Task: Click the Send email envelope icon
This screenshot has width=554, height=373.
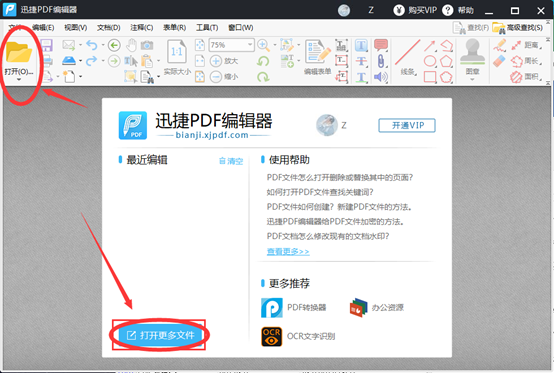Action: 69,45
